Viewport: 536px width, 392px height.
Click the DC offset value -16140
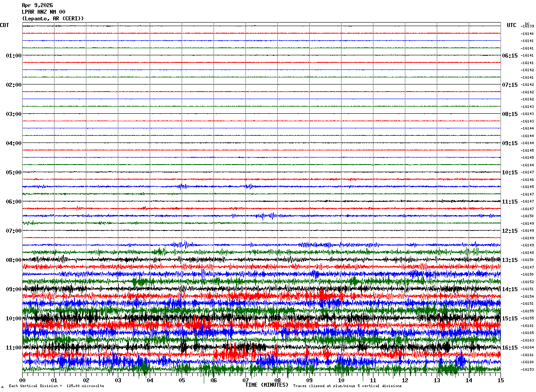(x=527, y=34)
